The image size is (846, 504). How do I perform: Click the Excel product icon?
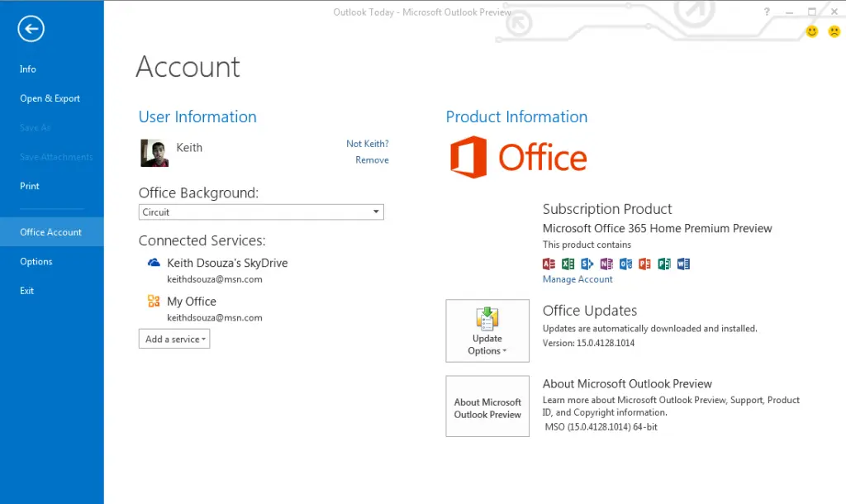click(x=568, y=264)
